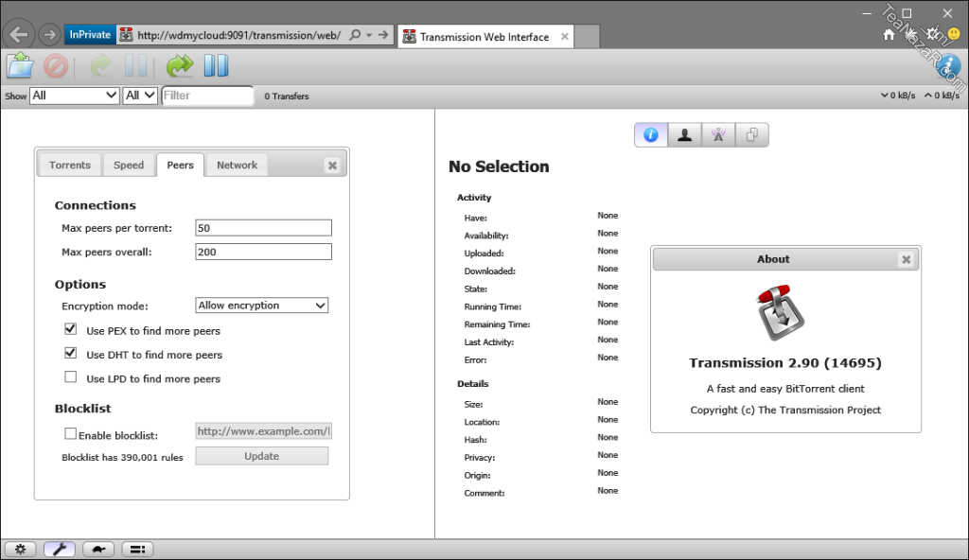This screenshot has width=969, height=560.
Task: Open the tracker filter All dropdown
Action: [140, 96]
